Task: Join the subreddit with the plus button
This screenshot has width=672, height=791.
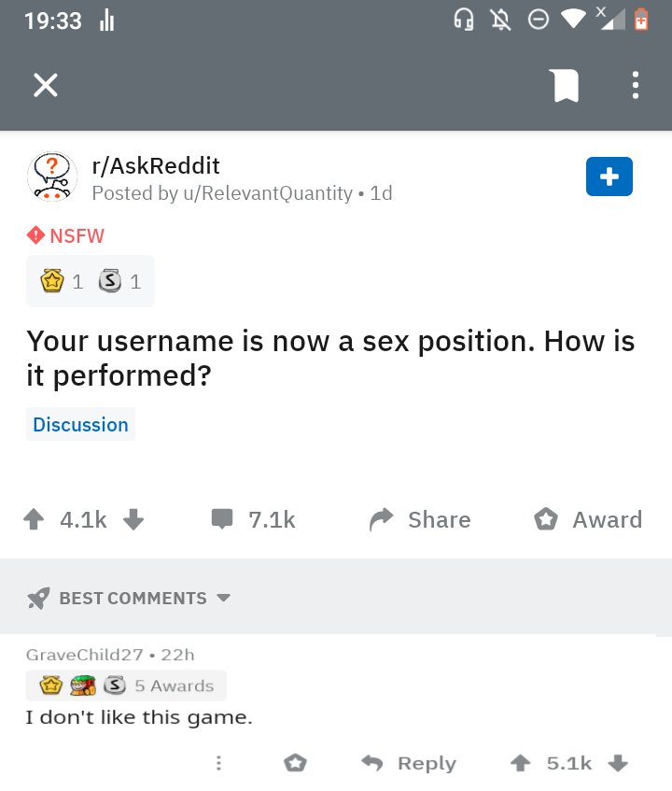Action: pos(609,177)
